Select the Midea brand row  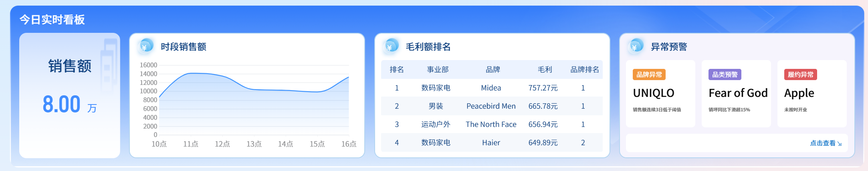(x=491, y=88)
